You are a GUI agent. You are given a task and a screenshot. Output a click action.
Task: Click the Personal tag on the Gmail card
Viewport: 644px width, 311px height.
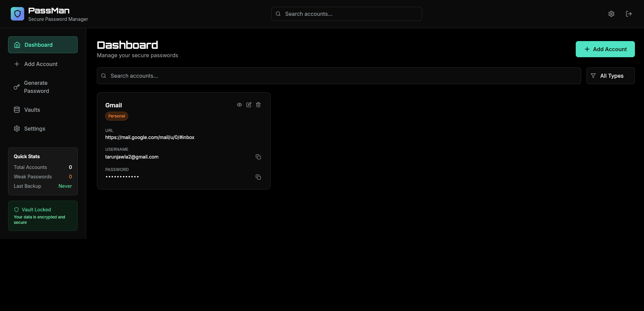[116, 116]
